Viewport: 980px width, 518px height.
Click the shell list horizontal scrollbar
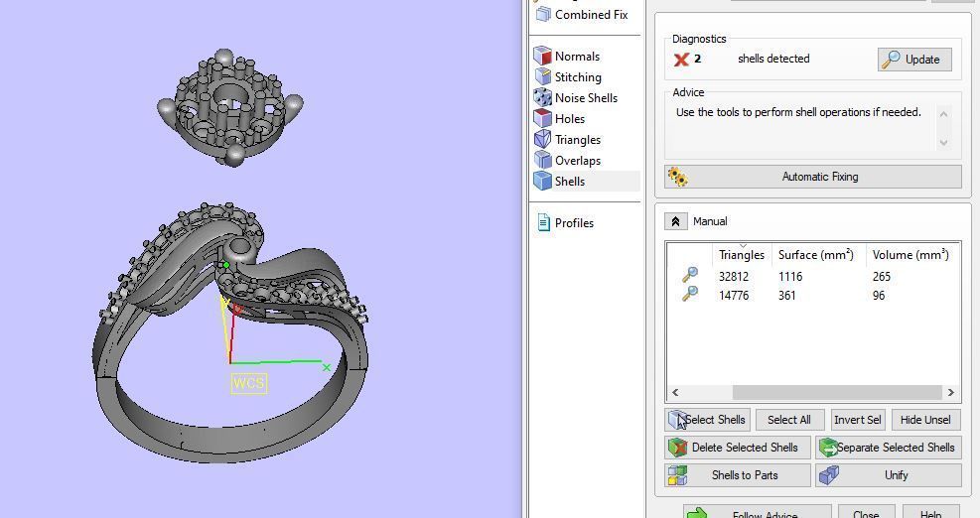point(837,392)
